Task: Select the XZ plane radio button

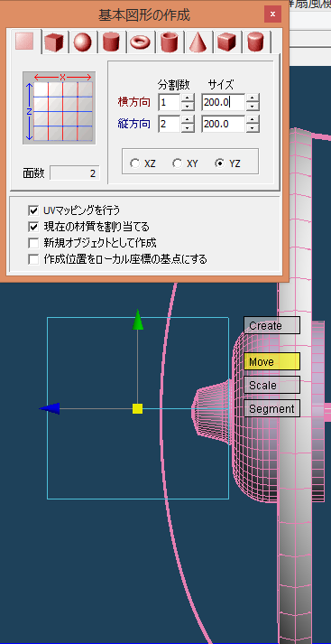Action: [134, 163]
